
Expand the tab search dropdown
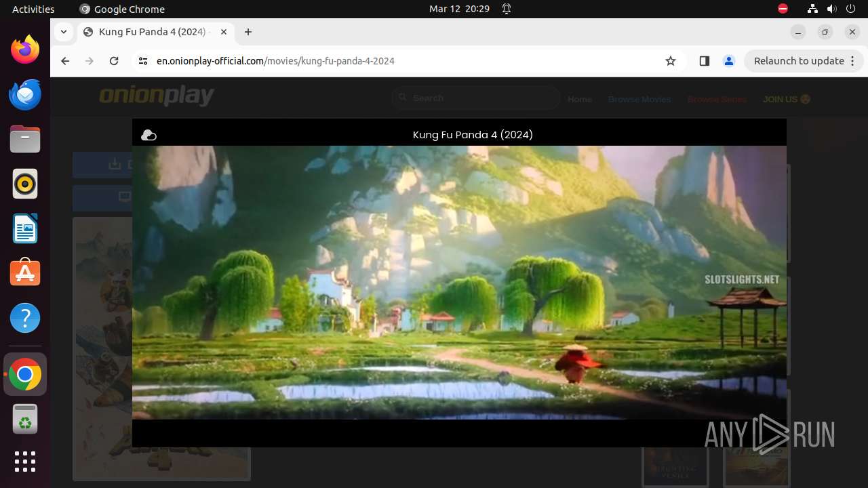[x=63, y=32]
